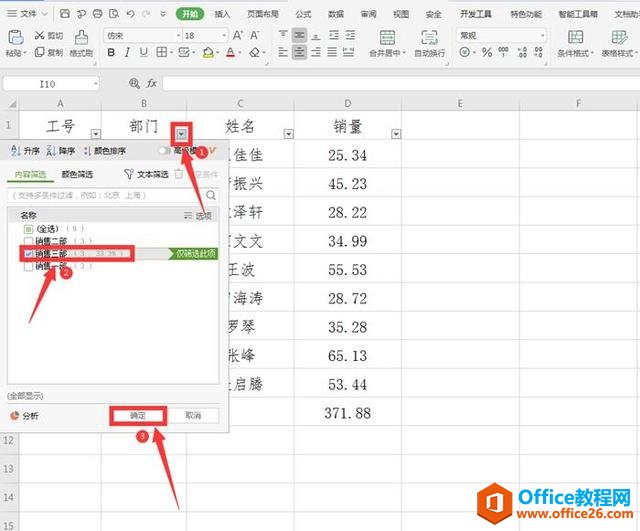This screenshot has width=640, height=531.
Task: Switch to the 开发工具 ribbon tab
Action: [476, 14]
